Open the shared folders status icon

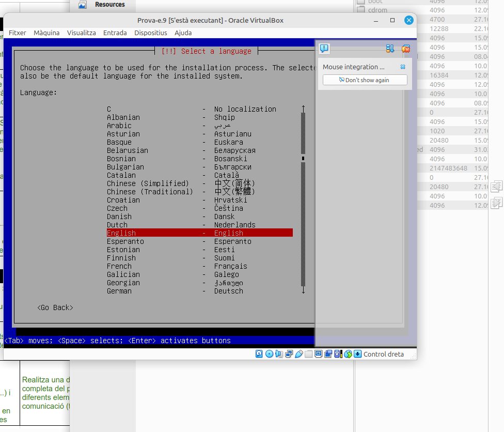(x=308, y=354)
